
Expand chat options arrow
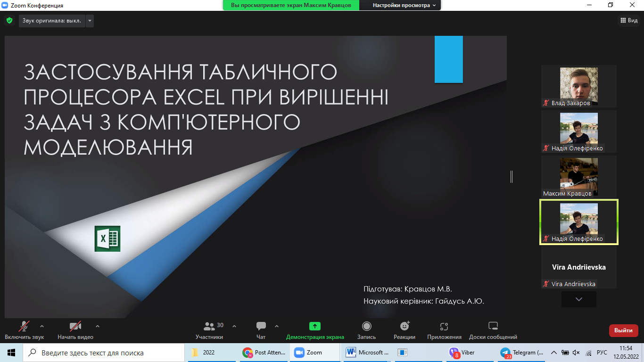tap(277, 326)
